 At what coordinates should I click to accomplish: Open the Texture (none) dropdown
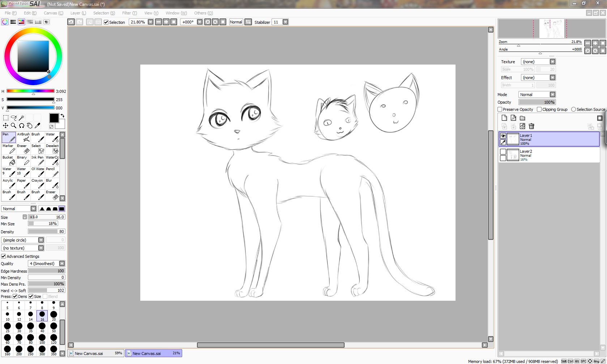552,62
